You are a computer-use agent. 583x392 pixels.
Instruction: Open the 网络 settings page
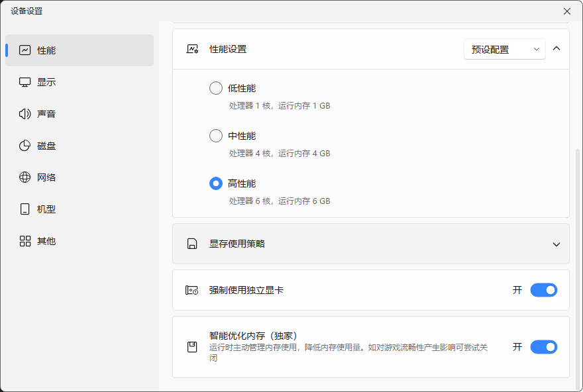point(48,177)
